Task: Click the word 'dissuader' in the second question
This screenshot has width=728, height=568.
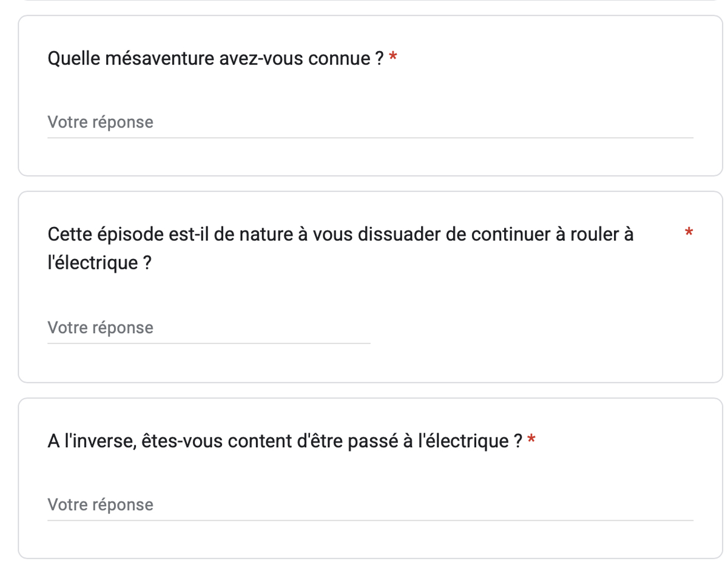Action: [x=398, y=234]
